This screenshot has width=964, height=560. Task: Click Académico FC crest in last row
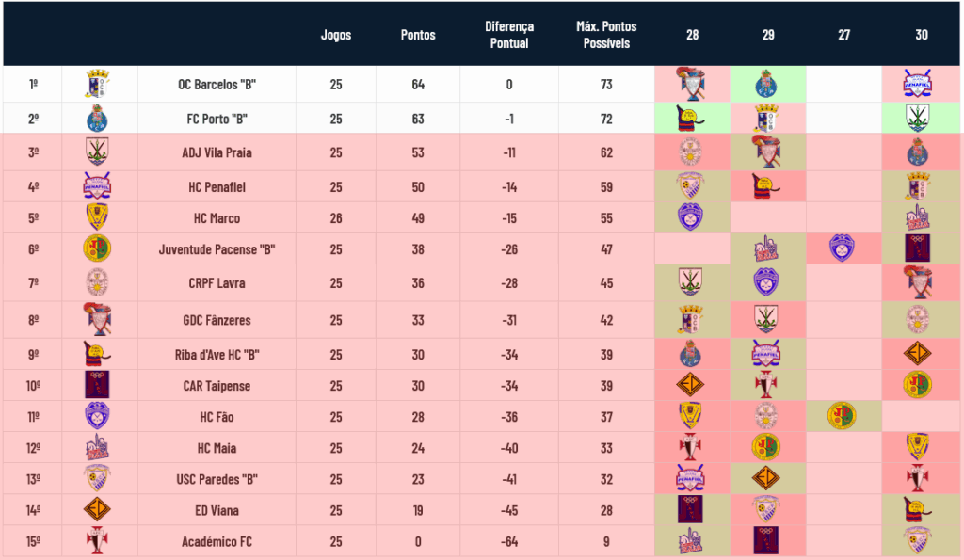click(x=97, y=541)
